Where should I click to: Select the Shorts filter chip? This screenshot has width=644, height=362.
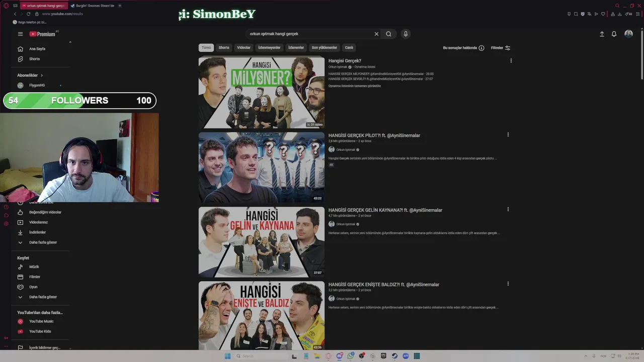coord(224,48)
